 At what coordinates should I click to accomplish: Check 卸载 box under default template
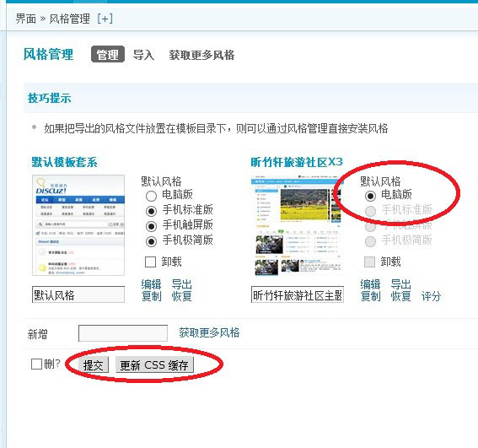[150, 262]
